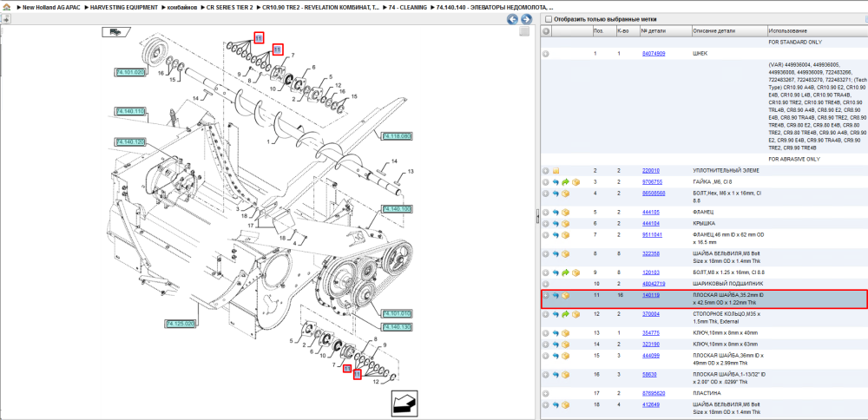
Task: Expand row for part 48042719 bearing
Action: click(x=546, y=284)
